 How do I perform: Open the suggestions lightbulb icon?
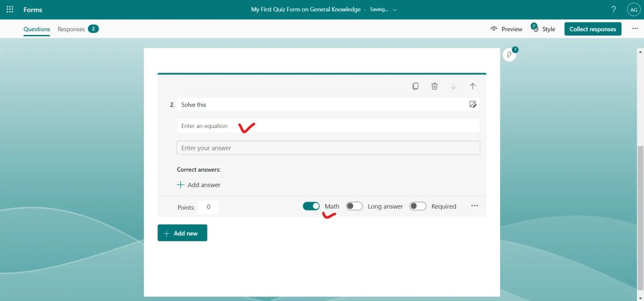[x=510, y=54]
